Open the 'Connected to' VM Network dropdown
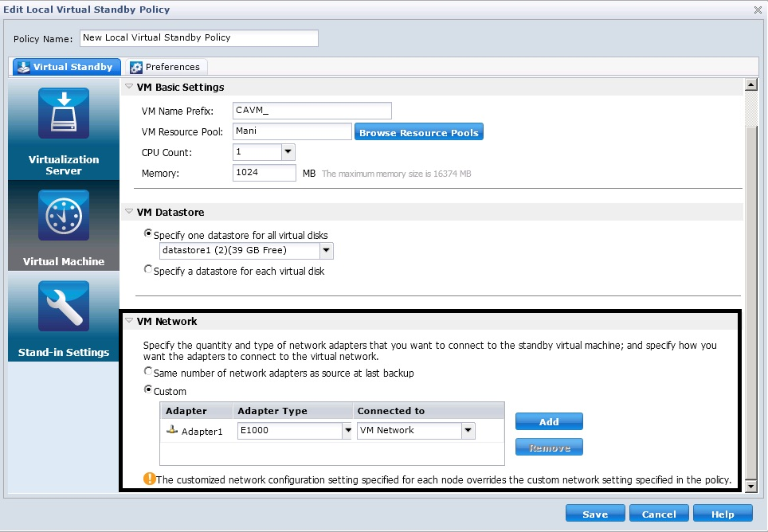 468,431
